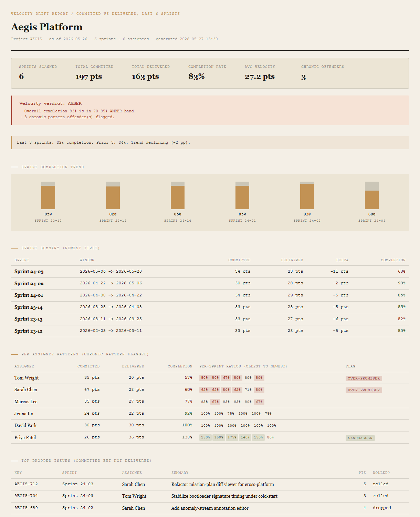Viewport: 420px width, 517px height.
Task: Click the Sprint 24-03 completion bar
Action: point(372,195)
